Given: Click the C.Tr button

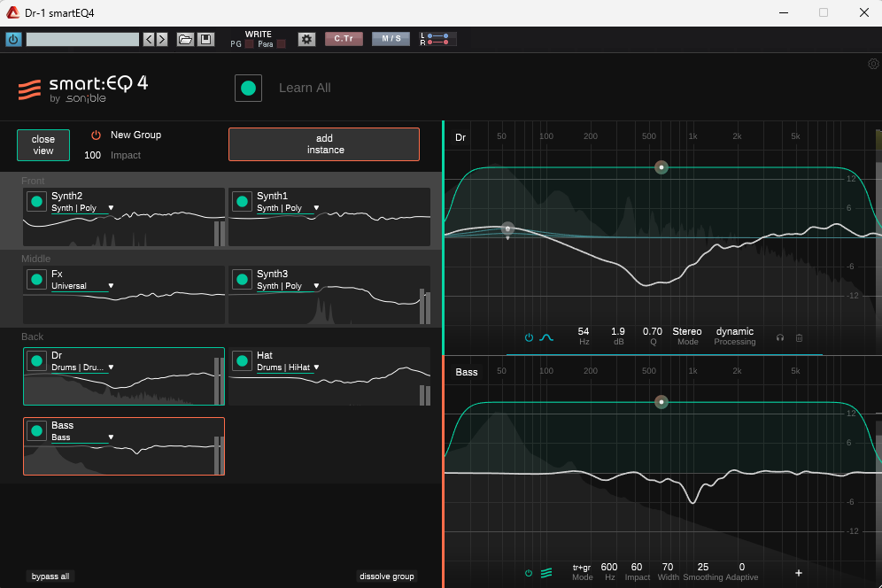Looking at the screenshot, I should (x=344, y=39).
